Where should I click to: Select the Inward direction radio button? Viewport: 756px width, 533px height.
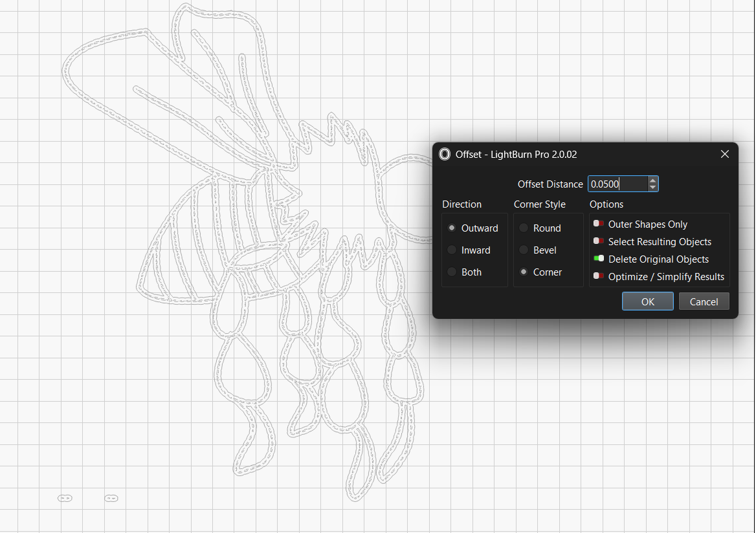452,250
